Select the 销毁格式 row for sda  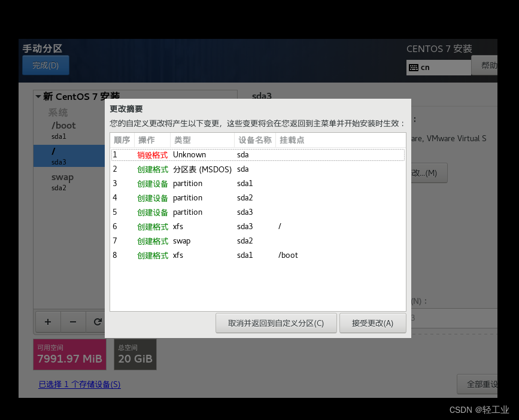(x=257, y=154)
